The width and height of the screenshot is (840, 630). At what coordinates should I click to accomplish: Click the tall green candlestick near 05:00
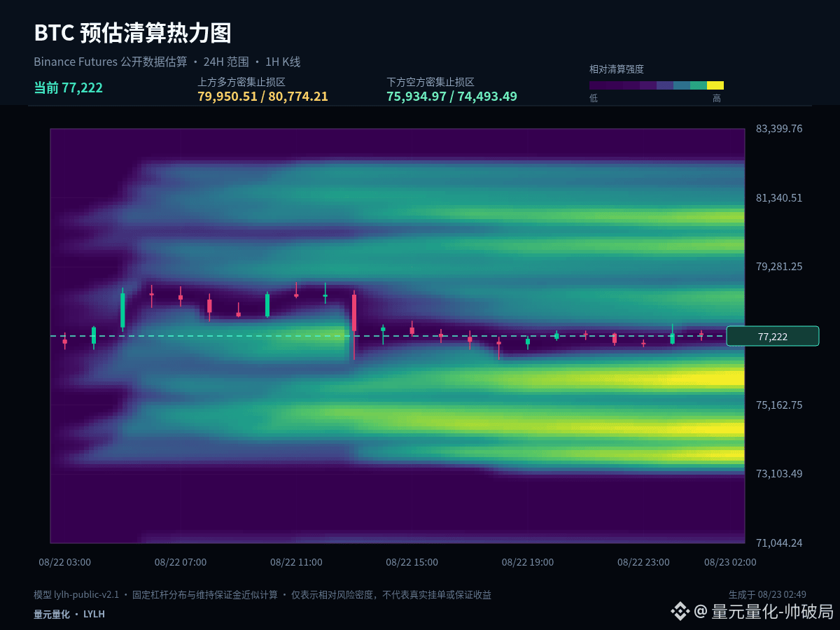122,309
